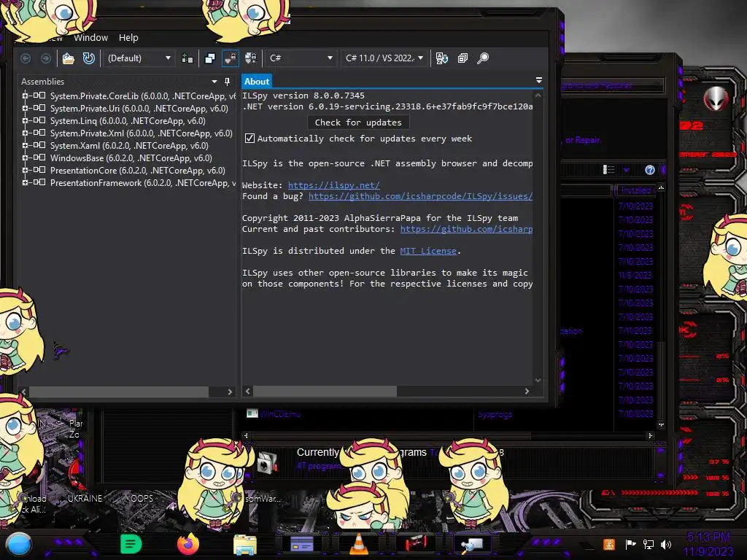Click About pane scroll down arrow
This screenshot has height=560, width=747.
[x=538, y=380]
